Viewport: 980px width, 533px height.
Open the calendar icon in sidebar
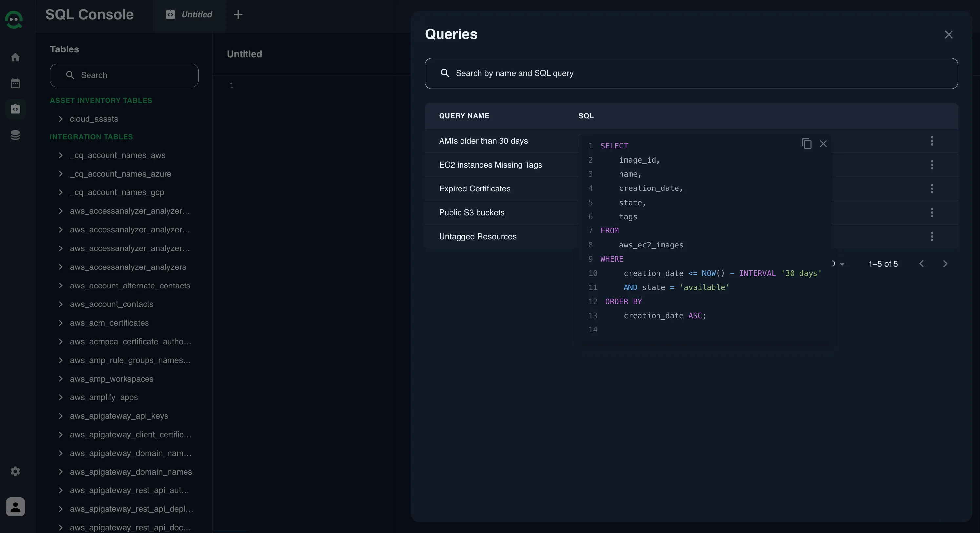(15, 83)
